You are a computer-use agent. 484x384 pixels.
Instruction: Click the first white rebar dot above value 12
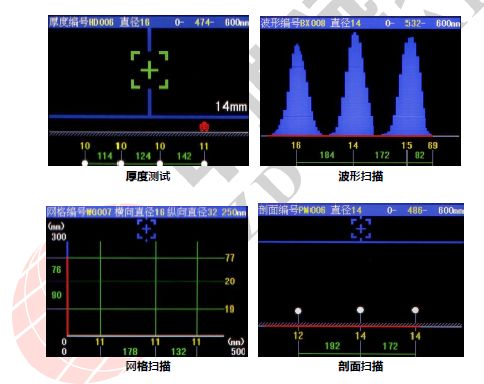click(x=298, y=311)
